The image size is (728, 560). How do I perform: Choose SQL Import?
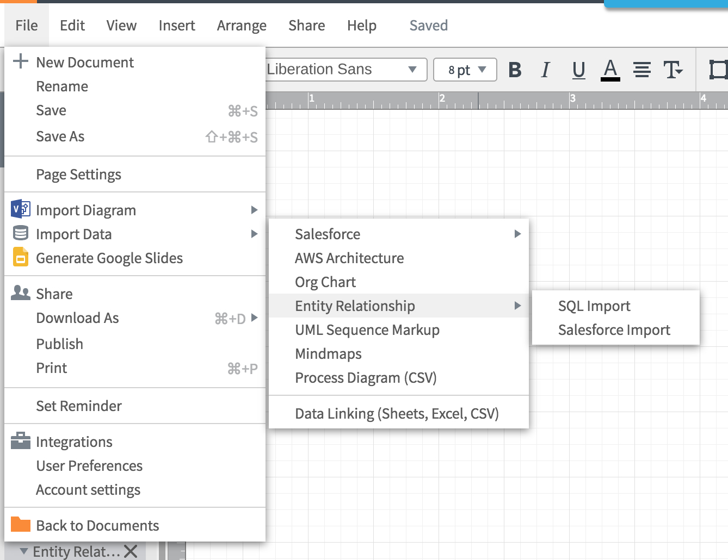coord(616,306)
